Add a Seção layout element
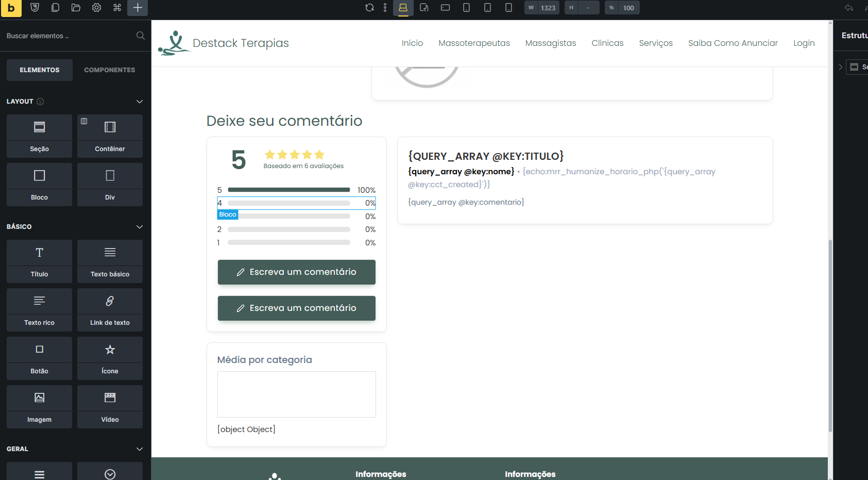This screenshot has width=868, height=480. (39, 136)
